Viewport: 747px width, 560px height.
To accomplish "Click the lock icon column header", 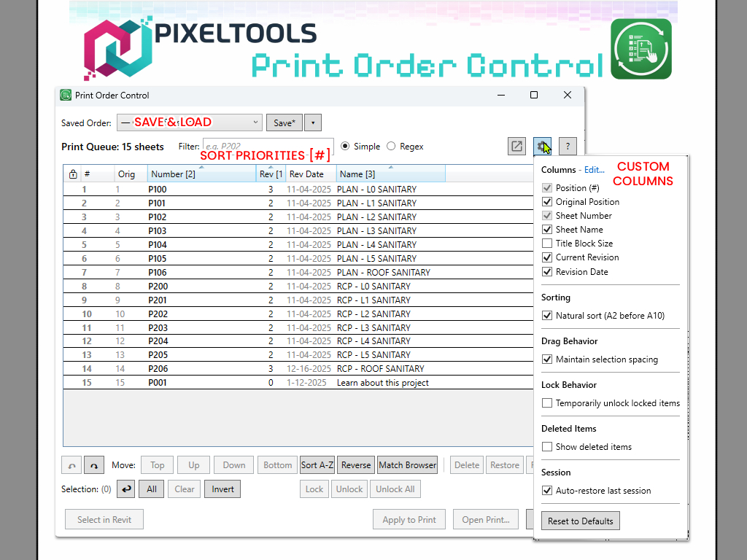I will pos(72,174).
